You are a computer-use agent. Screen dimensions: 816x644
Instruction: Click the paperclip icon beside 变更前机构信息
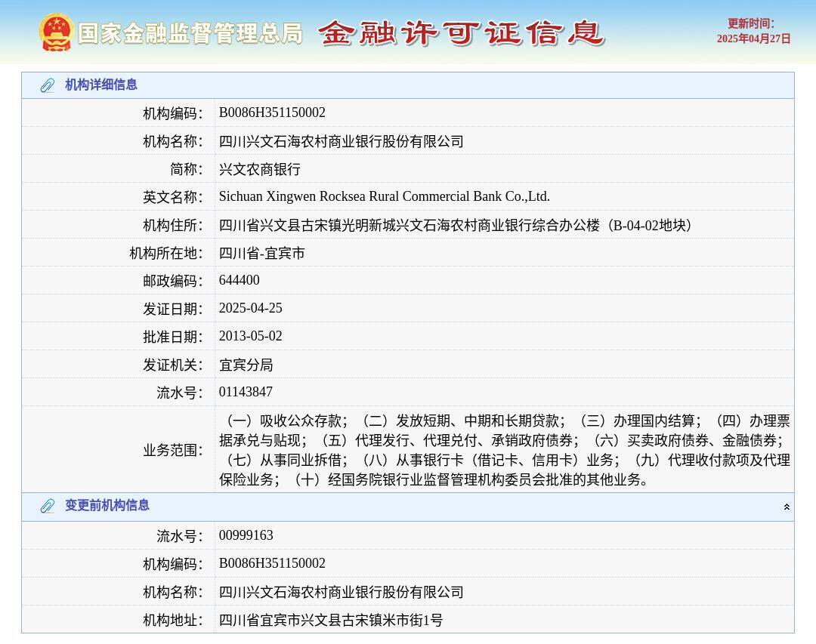pos(47,506)
